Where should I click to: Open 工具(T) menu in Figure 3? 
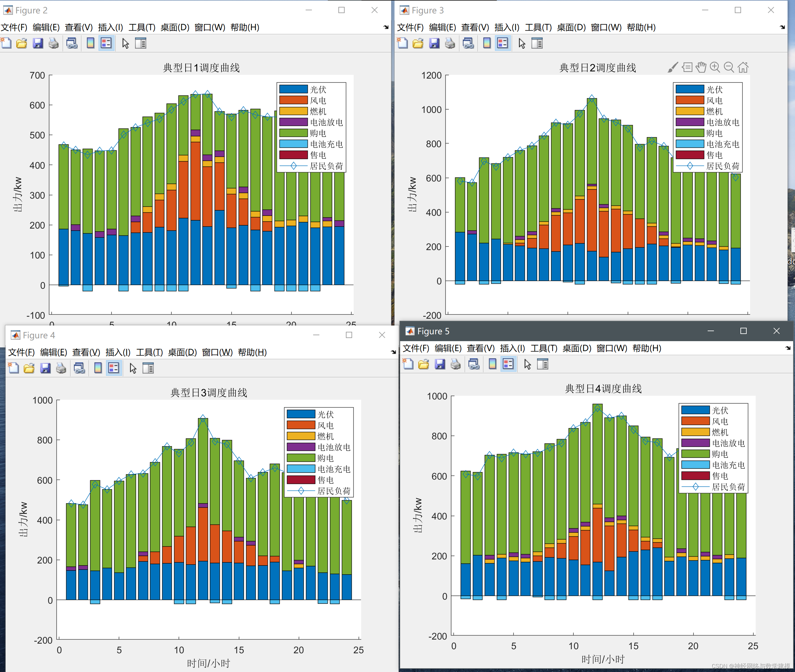pyautogui.click(x=538, y=27)
